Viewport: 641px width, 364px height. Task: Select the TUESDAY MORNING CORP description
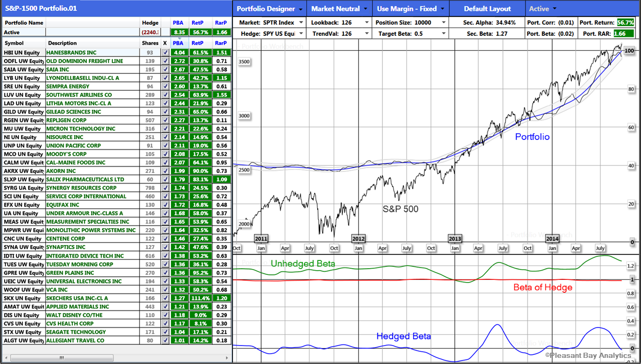92,264
